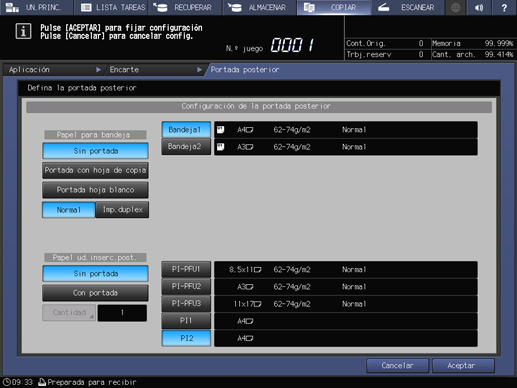Click the Cant. arch. 99.414% indicator
This screenshot has height=388, width=517.
472,54
